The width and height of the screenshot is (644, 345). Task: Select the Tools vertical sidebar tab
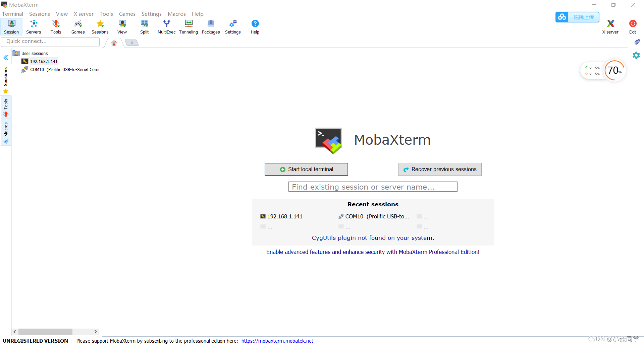coord(6,108)
